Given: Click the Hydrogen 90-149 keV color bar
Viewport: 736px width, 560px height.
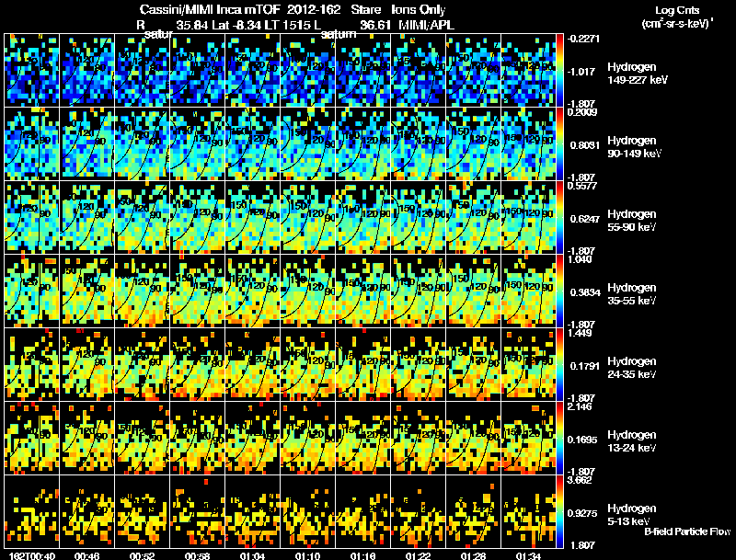Looking at the screenshot, I should tap(559, 143).
